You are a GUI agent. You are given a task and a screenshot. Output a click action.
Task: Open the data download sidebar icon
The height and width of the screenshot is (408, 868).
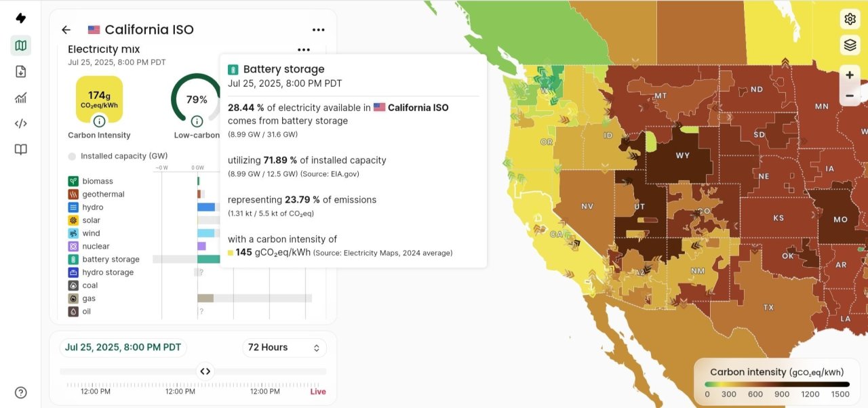pyautogui.click(x=20, y=72)
